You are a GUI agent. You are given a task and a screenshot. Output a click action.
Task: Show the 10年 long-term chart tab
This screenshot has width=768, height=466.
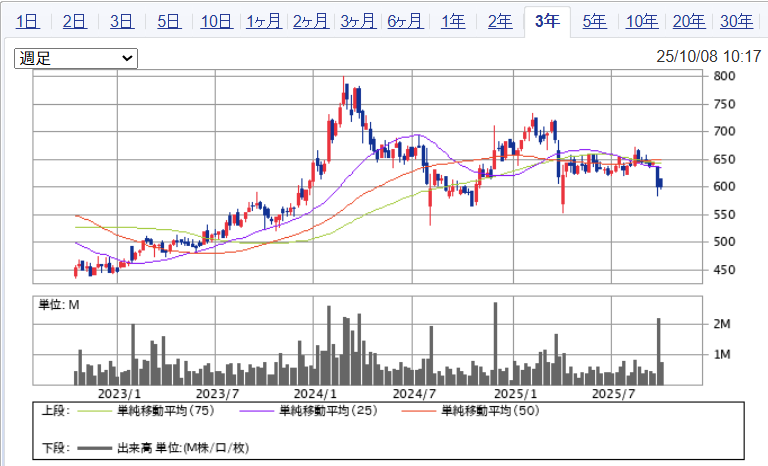641,21
